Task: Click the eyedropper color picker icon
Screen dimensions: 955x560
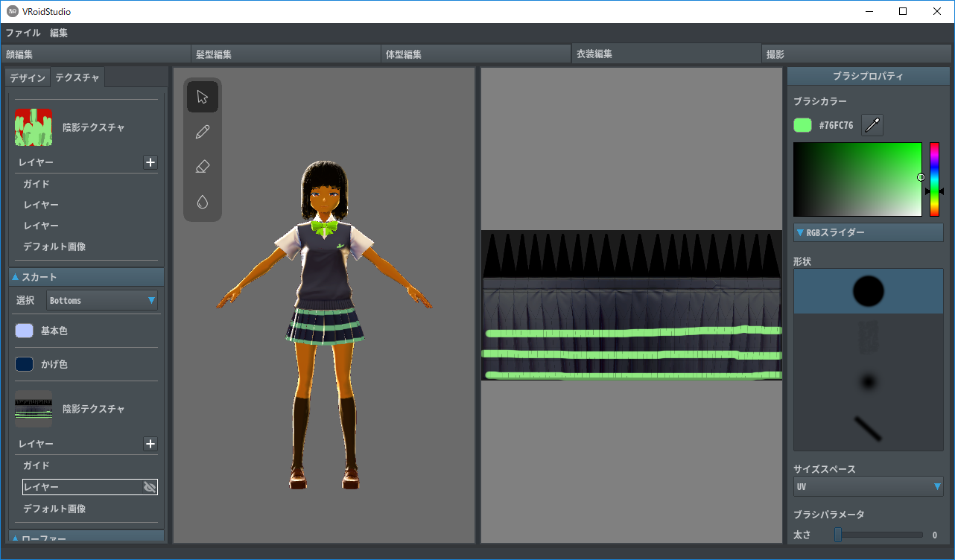Action: pyautogui.click(x=872, y=125)
